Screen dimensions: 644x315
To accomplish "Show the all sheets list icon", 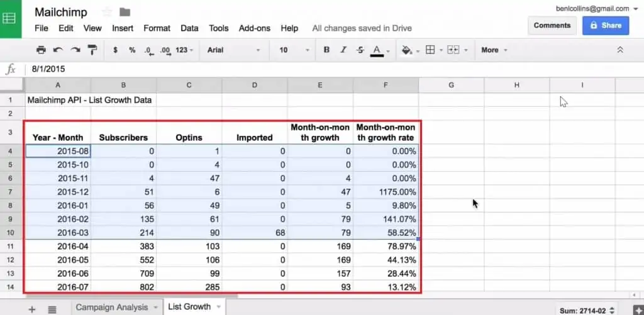I will pyautogui.click(x=52, y=309).
